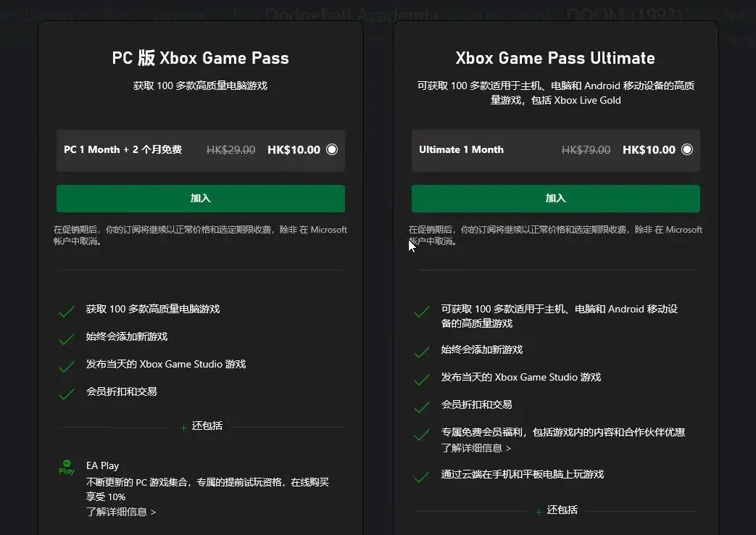Click checkmark beside 发布当天的 Xbox Game Studio 游戏
This screenshot has width=756, height=535.
[66, 364]
